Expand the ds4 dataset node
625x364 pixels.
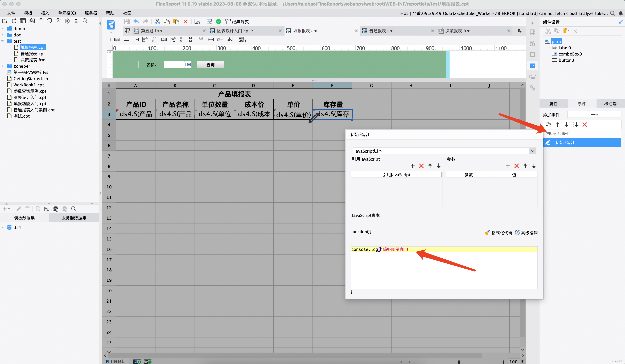pos(2,227)
